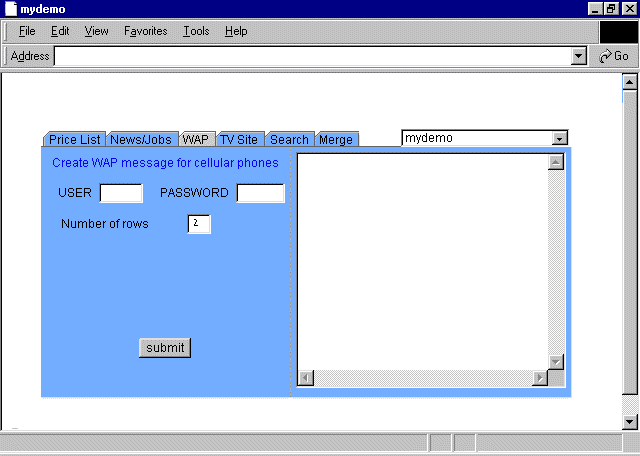
Task: Click the mydemo document icon in title bar
Action: click(x=10, y=9)
